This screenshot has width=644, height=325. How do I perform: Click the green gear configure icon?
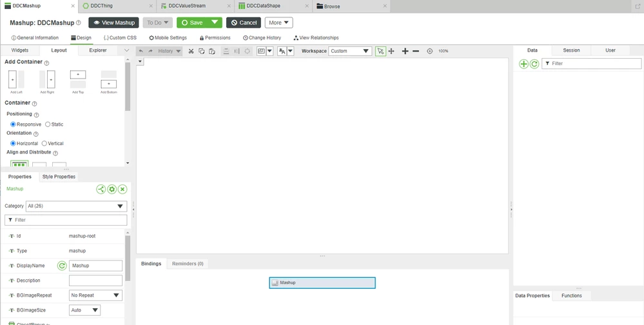click(x=112, y=189)
